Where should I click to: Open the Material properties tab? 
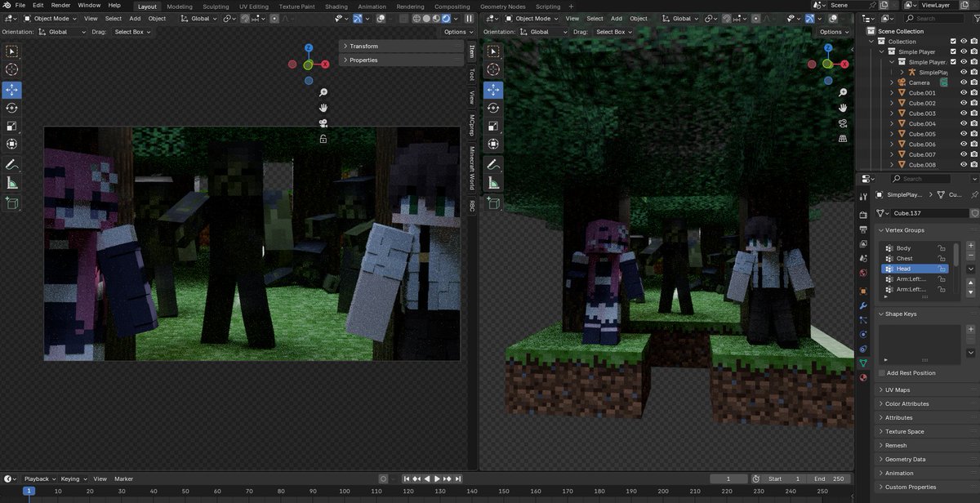863,377
